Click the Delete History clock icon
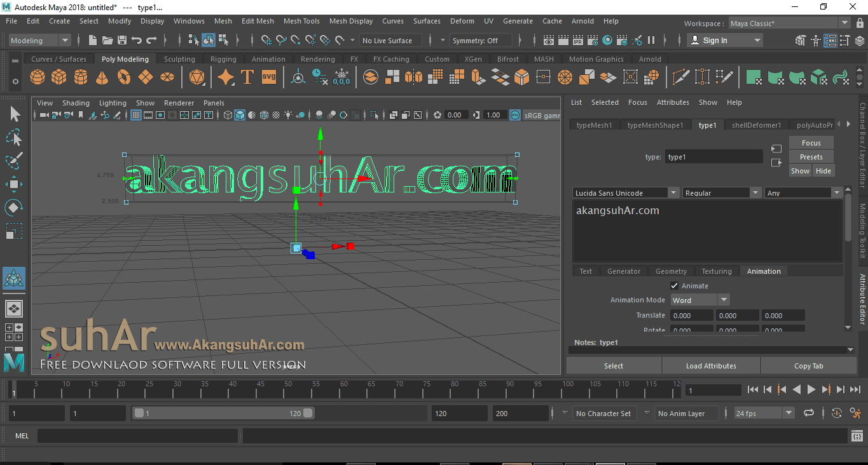The width and height of the screenshot is (868, 465). 320,77
